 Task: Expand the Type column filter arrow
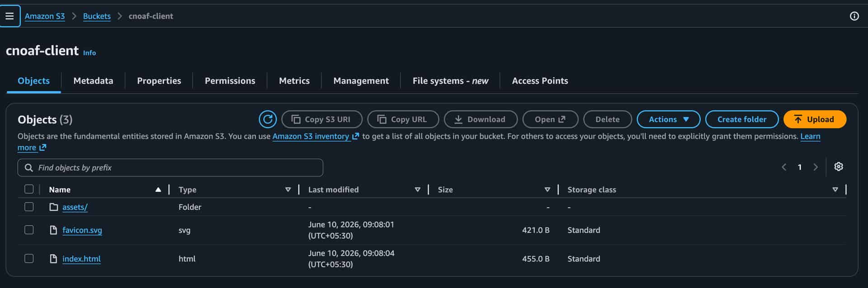point(288,190)
